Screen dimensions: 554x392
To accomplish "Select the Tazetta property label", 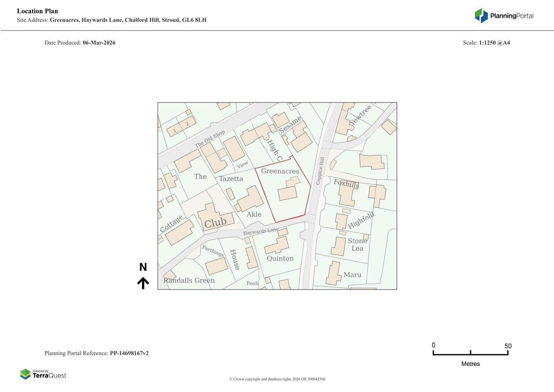I will click(231, 179).
